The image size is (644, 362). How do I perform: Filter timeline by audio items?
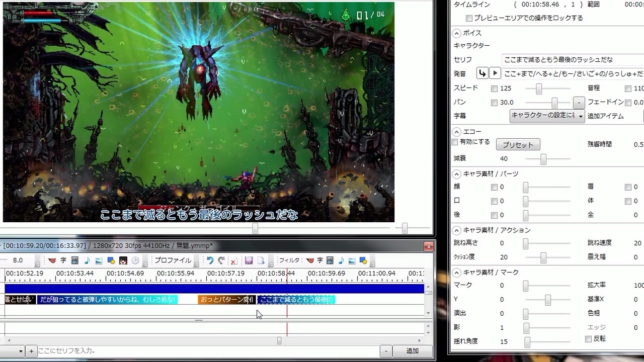point(341,260)
